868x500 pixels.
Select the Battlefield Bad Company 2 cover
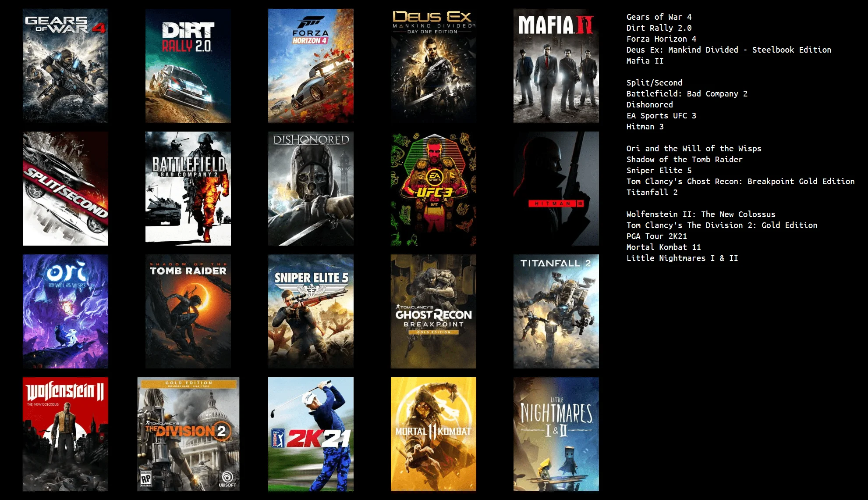click(x=188, y=189)
